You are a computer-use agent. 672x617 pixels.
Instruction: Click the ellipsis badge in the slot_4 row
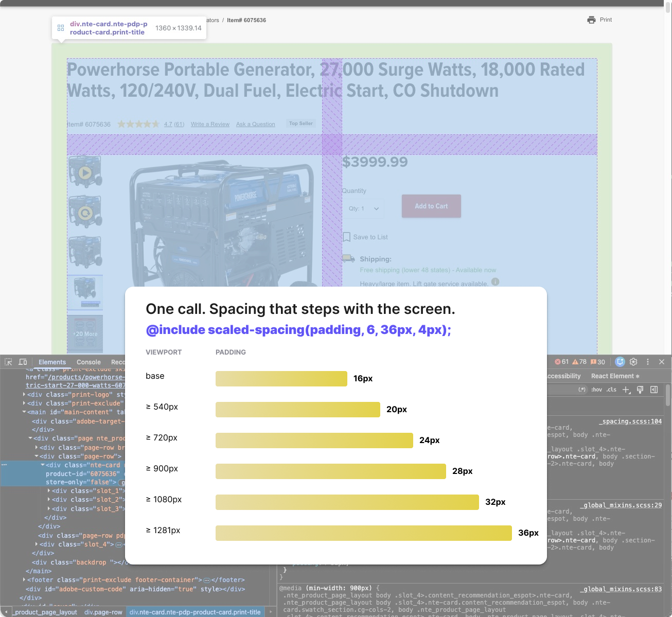(x=119, y=544)
